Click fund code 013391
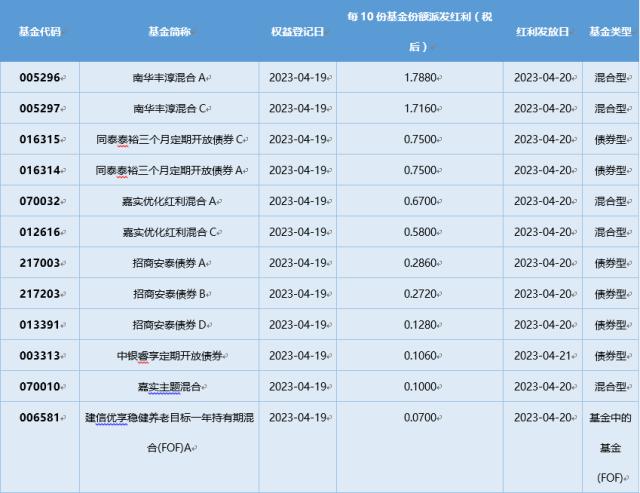 [40, 325]
